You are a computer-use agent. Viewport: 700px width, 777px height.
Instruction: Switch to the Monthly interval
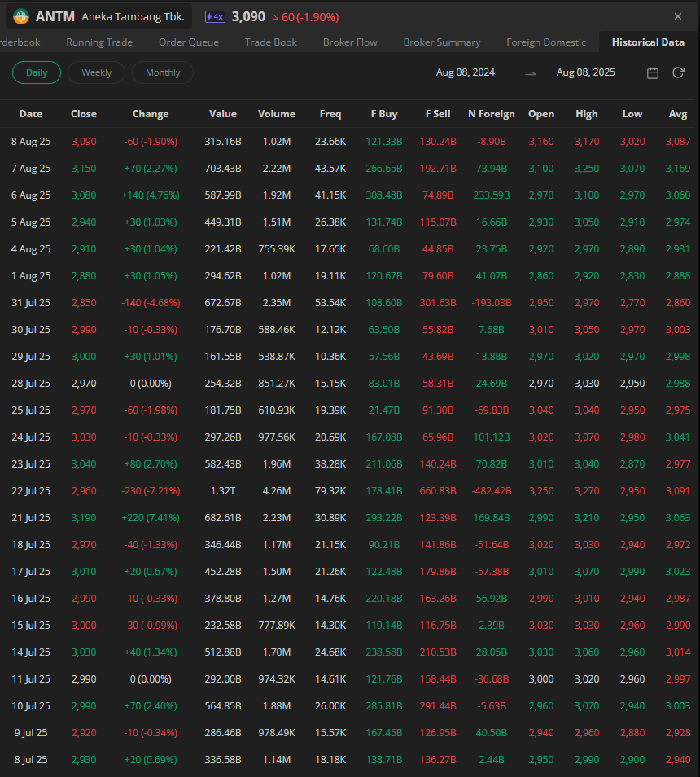click(x=163, y=72)
